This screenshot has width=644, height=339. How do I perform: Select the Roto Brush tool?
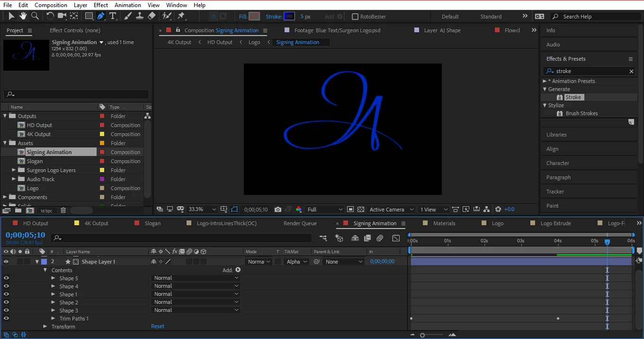(167, 16)
